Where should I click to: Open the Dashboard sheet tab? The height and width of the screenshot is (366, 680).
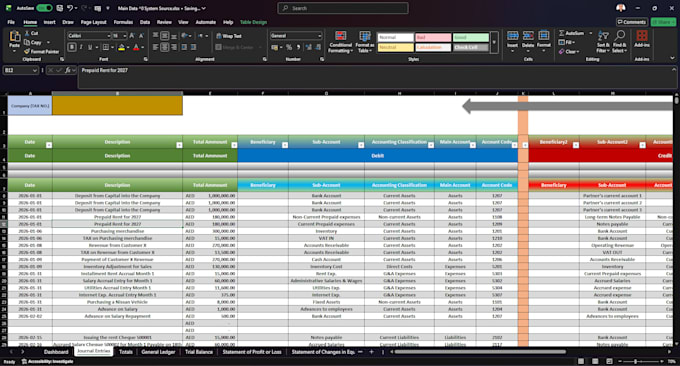click(x=56, y=352)
